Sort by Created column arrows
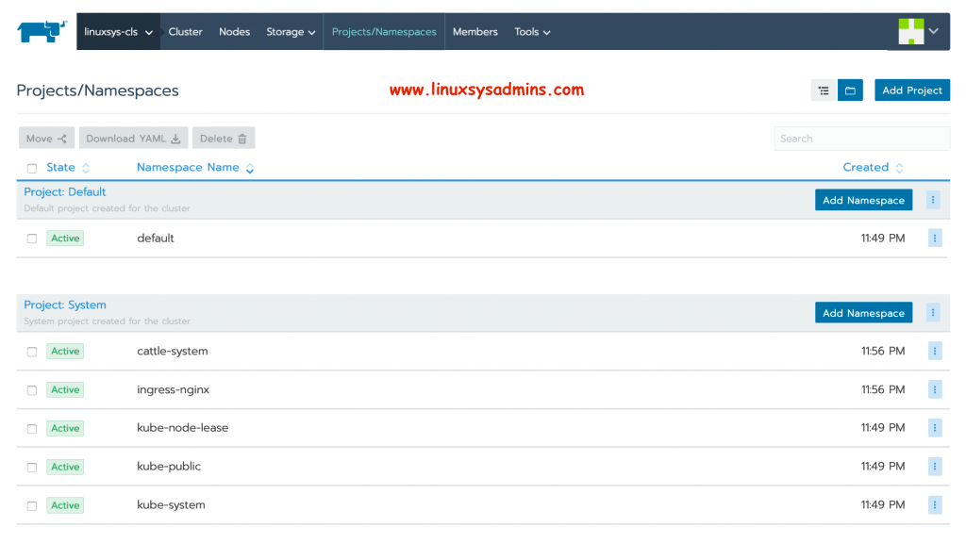This screenshot has width=966, height=560. 899,168
